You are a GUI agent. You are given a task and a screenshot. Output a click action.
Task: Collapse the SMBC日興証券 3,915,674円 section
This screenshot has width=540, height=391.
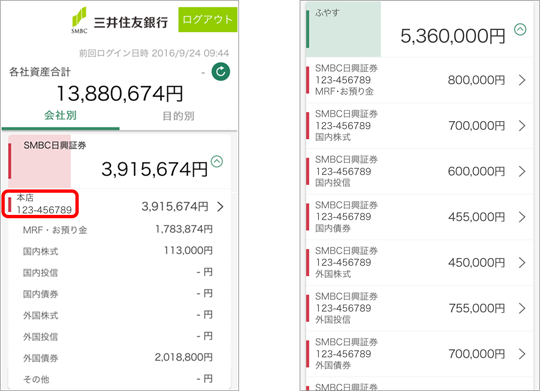coord(217,161)
